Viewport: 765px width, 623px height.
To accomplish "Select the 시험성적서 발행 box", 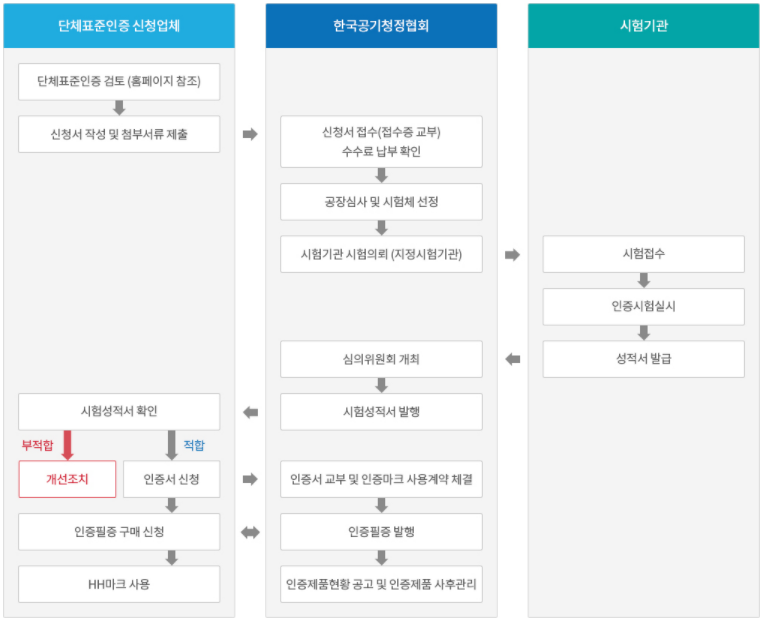I will click(381, 412).
